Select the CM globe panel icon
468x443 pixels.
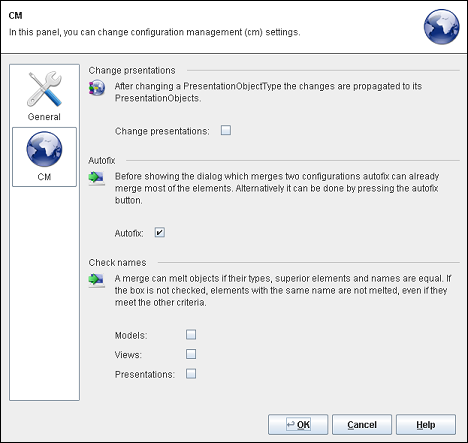(44, 149)
